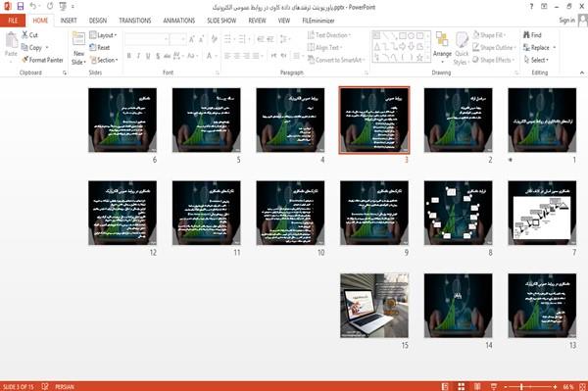The height and width of the screenshot is (391, 588).
Task: Open Reading View from the status bar
Action: tap(477, 386)
